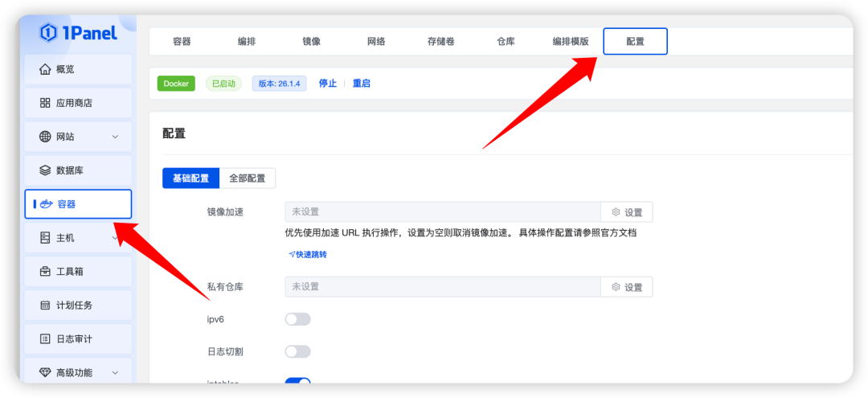868x398 pixels.
Task: Click 停止 to stop Docker
Action: pos(328,84)
